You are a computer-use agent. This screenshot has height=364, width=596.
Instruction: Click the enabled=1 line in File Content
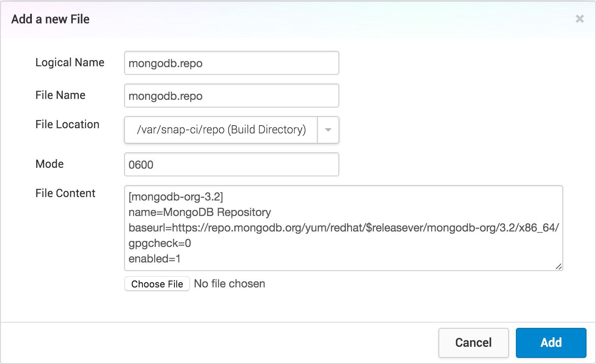point(154,259)
